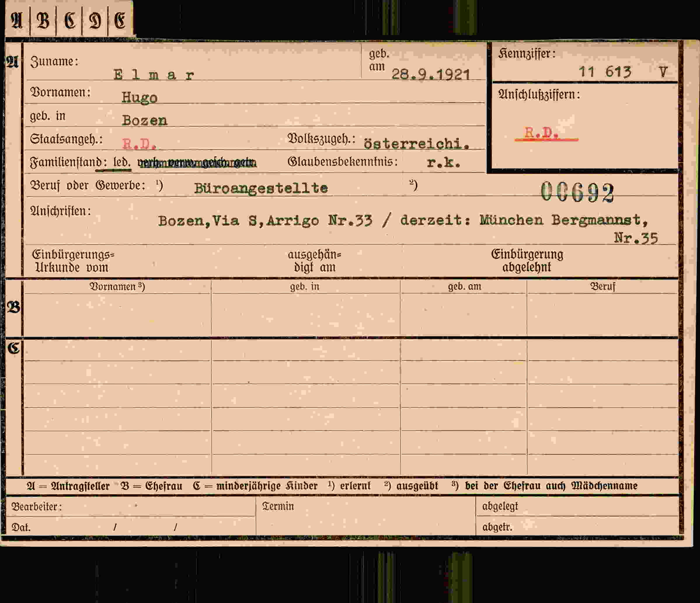The height and width of the screenshot is (603, 700).
Task: Click the 'Anschlußziffern:' label
Action: (x=539, y=95)
